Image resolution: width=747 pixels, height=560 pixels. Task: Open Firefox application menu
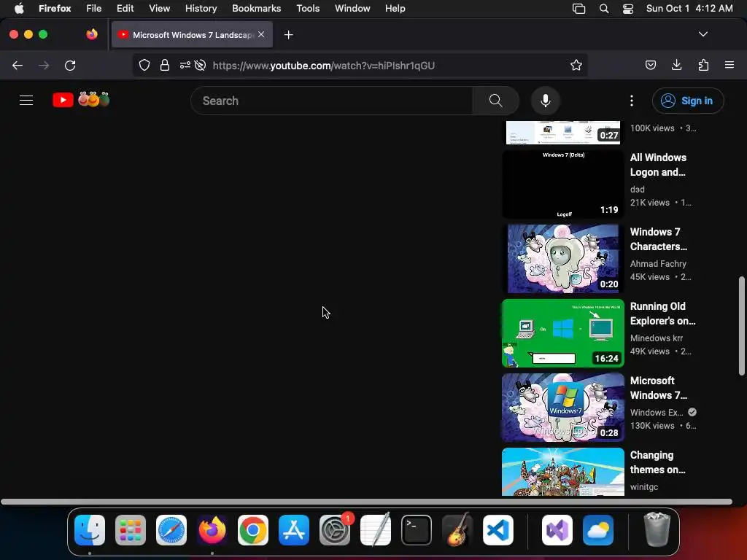tap(729, 65)
